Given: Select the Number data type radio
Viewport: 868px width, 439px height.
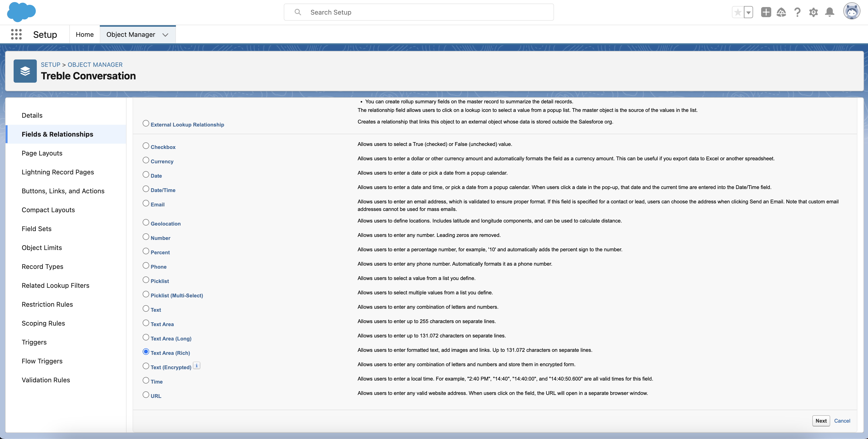Looking at the screenshot, I should [146, 237].
